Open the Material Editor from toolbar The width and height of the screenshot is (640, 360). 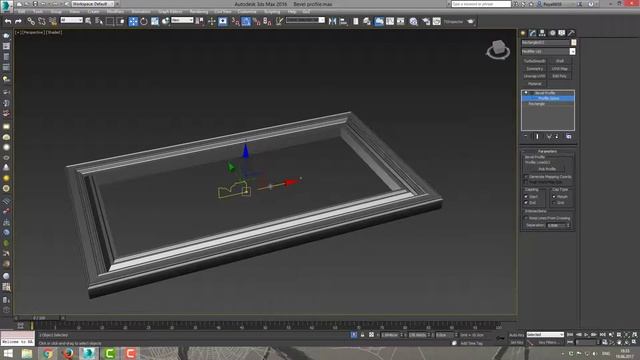(x=413, y=21)
